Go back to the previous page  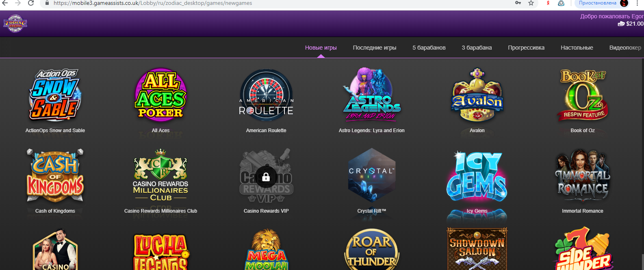(x=5, y=3)
